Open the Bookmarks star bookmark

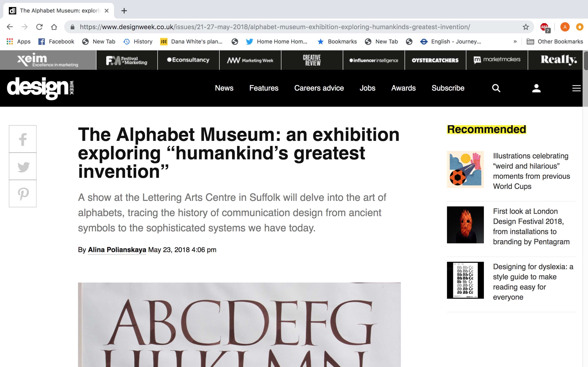coord(337,42)
